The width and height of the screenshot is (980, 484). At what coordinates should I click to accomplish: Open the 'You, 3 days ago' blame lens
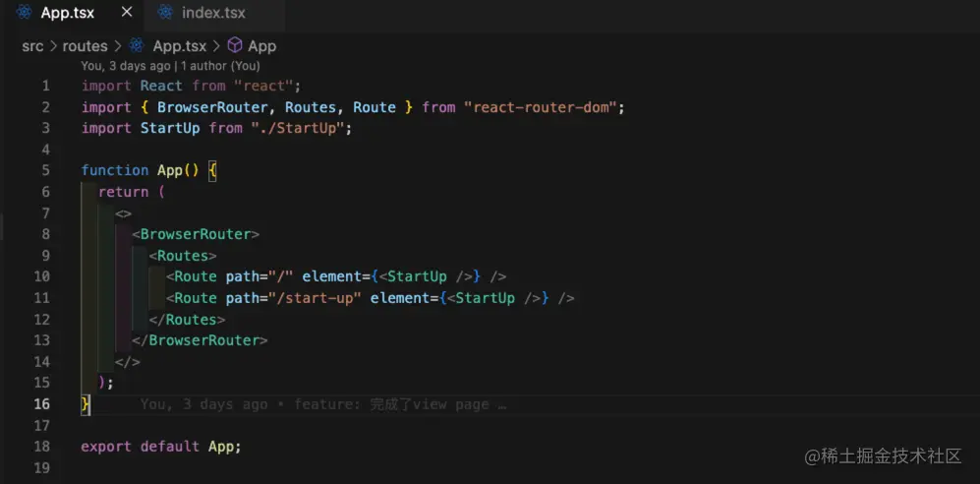[x=125, y=66]
